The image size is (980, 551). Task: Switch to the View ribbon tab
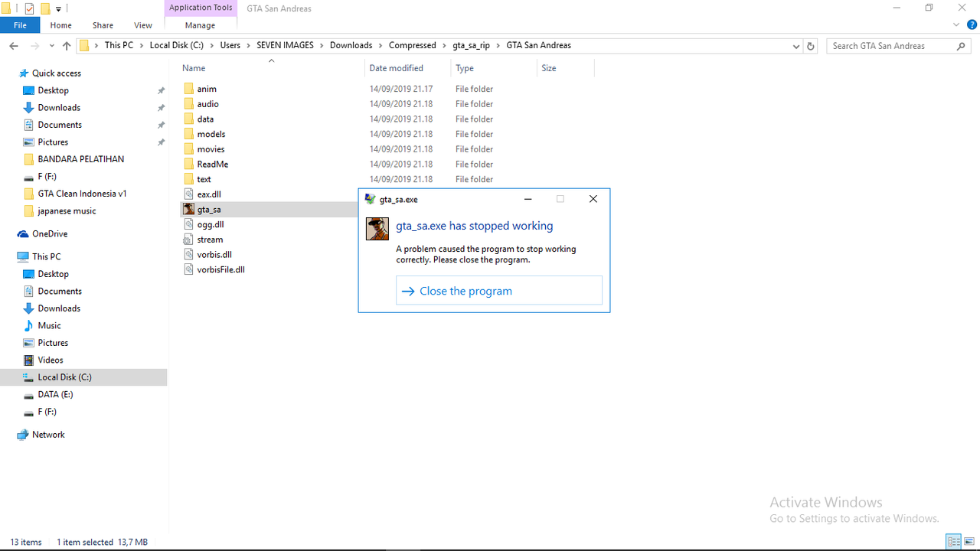coord(142,25)
